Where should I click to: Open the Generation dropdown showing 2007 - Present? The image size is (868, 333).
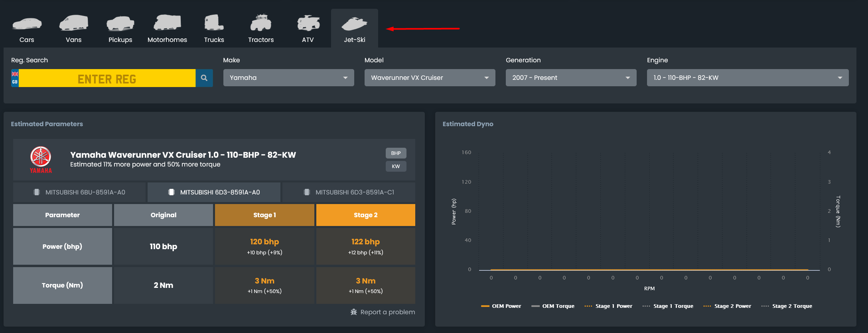coord(571,78)
